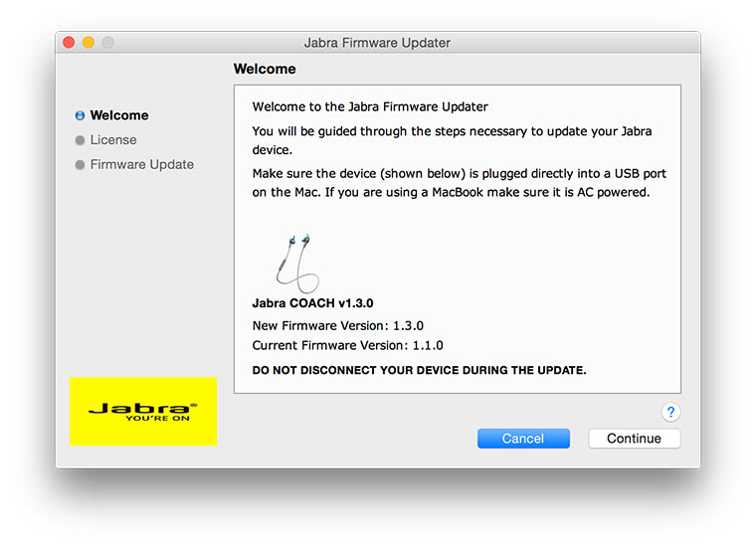The width and height of the screenshot is (756, 547).
Task: Click the 'Jabra COACH v1.3.0' label
Action: [x=313, y=303]
